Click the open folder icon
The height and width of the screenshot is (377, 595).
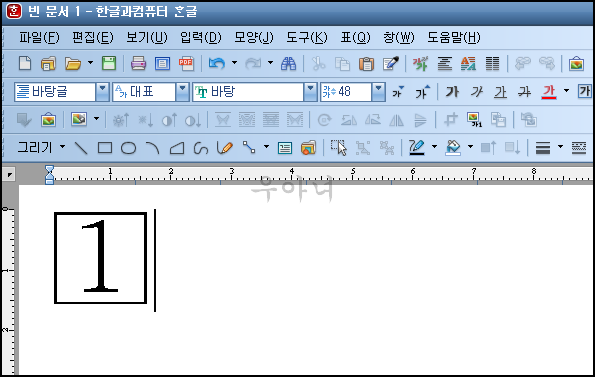click(x=72, y=64)
